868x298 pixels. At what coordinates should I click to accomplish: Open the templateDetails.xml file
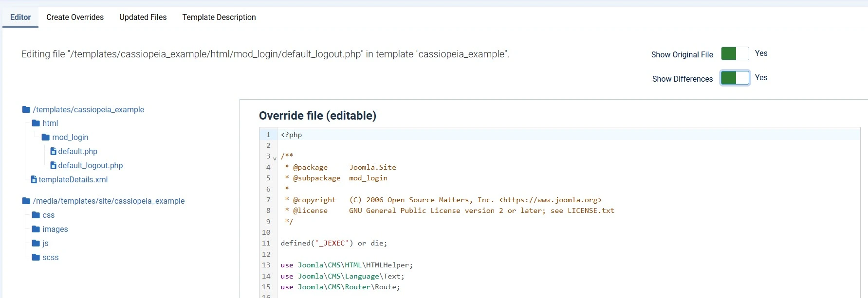(73, 179)
